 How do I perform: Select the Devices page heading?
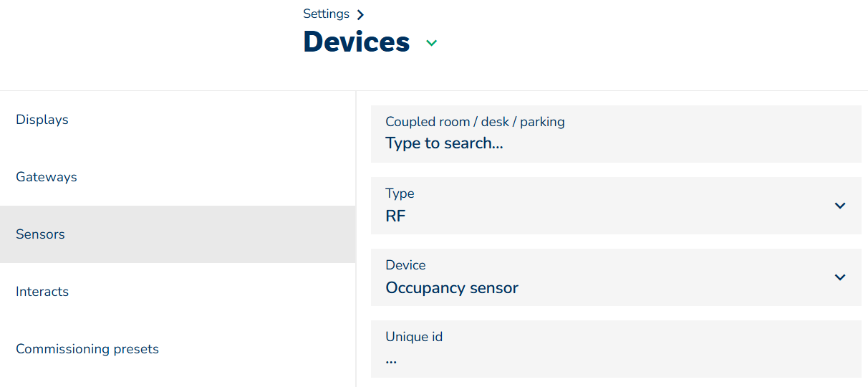pyautogui.click(x=357, y=42)
